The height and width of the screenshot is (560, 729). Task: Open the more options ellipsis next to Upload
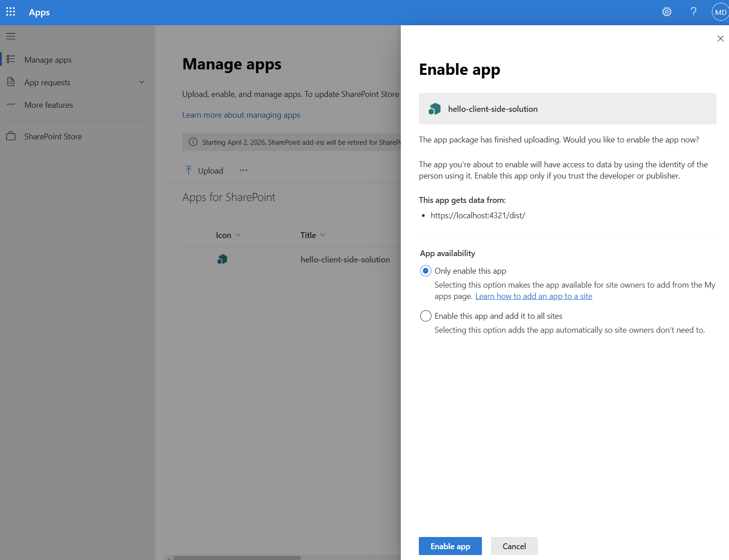click(243, 170)
